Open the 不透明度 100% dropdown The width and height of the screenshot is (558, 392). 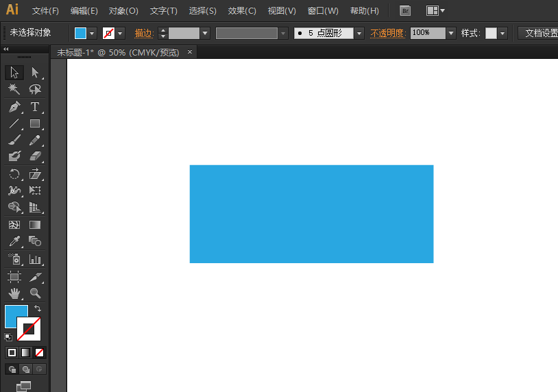click(x=451, y=34)
